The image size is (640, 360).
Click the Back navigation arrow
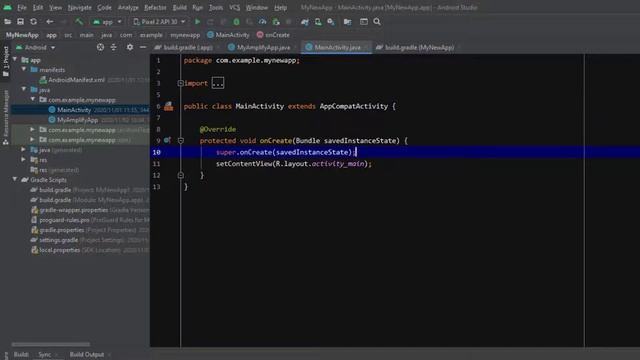49,22
